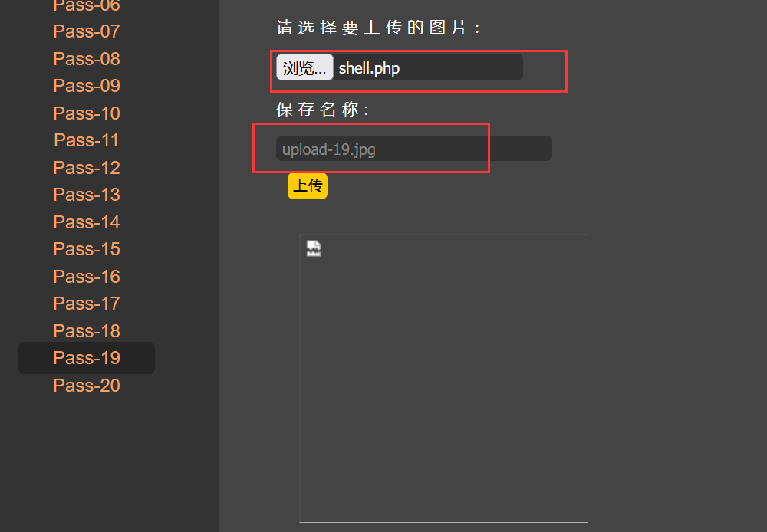Select Pass-18 in the list
Screen dimensions: 767x532
point(87,331)
